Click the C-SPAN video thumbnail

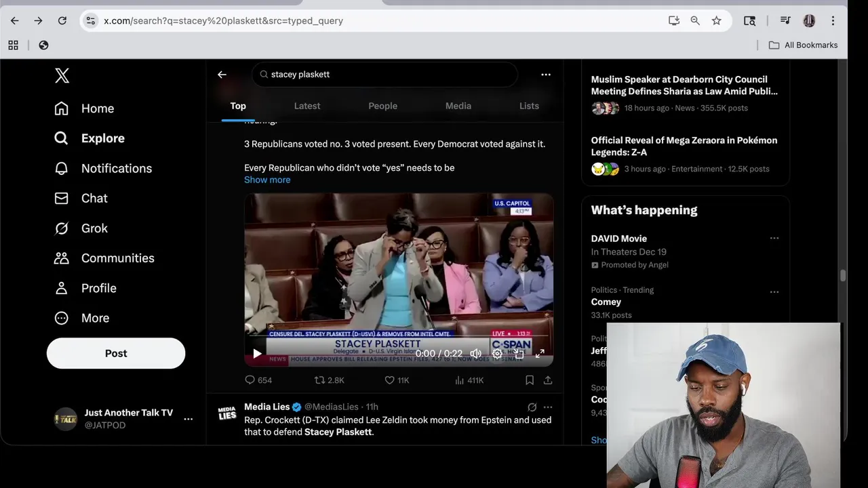pos(399,279)
